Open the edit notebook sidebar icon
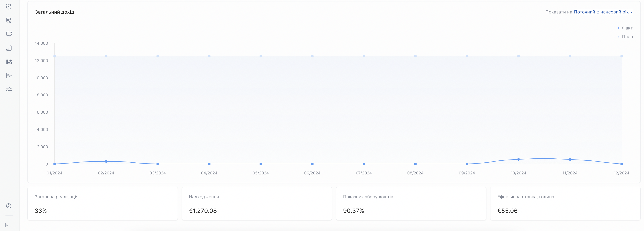Image resolution: width=644 pixels, height=231 pixels. point(9,62)
